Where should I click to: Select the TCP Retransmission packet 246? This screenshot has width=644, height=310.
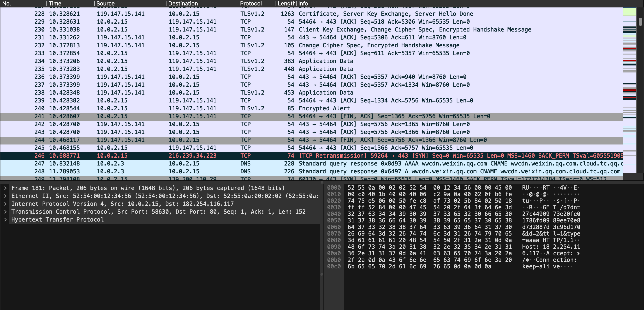(311, 156)
